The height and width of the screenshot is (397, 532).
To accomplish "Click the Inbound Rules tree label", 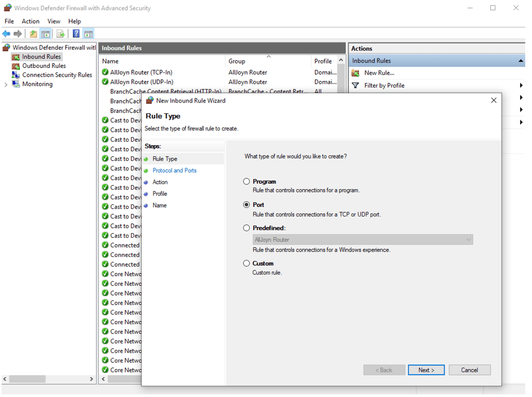I will pyautogui.click(x=42, y=57).
